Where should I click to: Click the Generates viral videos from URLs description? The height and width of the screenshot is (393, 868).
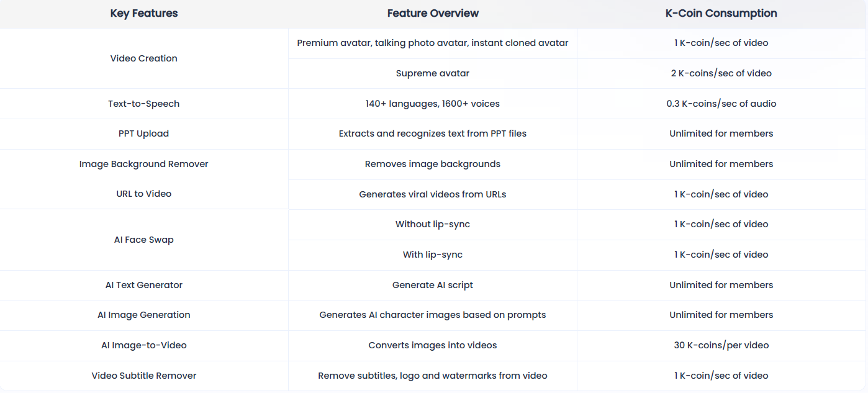pyautogui.click(x=433, y=194)
